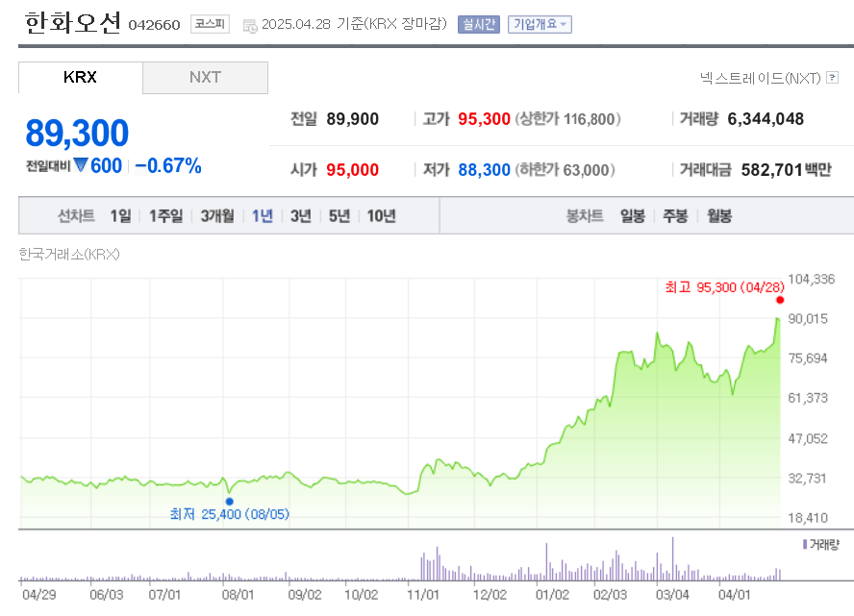The height and width of the screenshot is (616, 854).
Task: Select the 1년 line chart period
Action: click(x=263, y=216)
